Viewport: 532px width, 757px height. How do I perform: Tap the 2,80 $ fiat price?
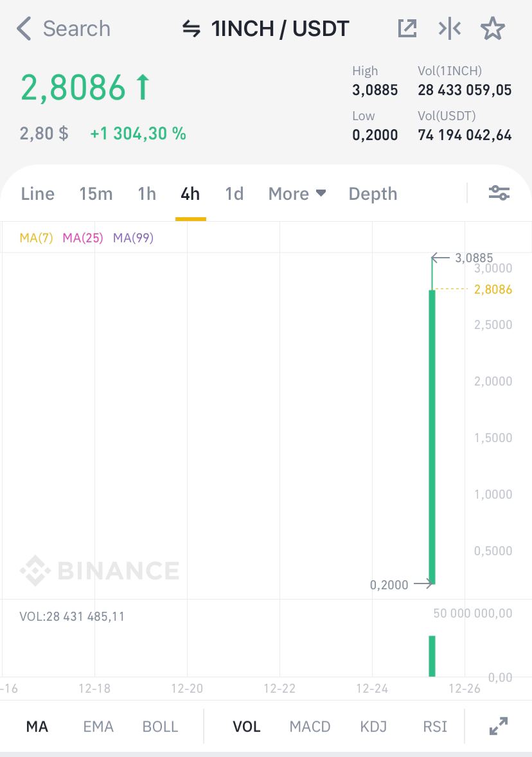tap(44, 134)
